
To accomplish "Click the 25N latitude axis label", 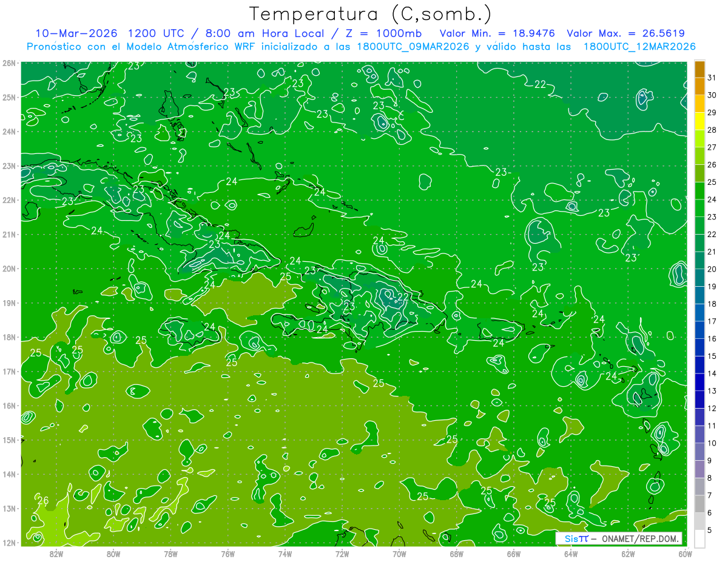I will (x=8, y=97).
